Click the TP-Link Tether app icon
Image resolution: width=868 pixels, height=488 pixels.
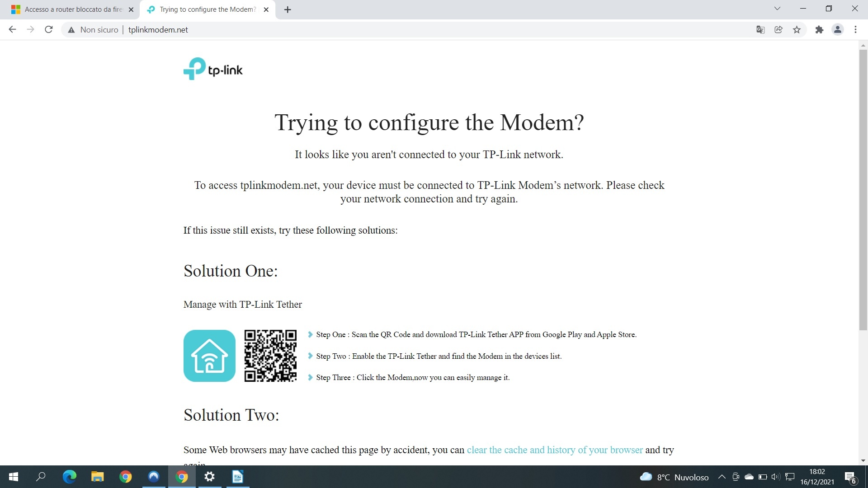coord(209,356)
